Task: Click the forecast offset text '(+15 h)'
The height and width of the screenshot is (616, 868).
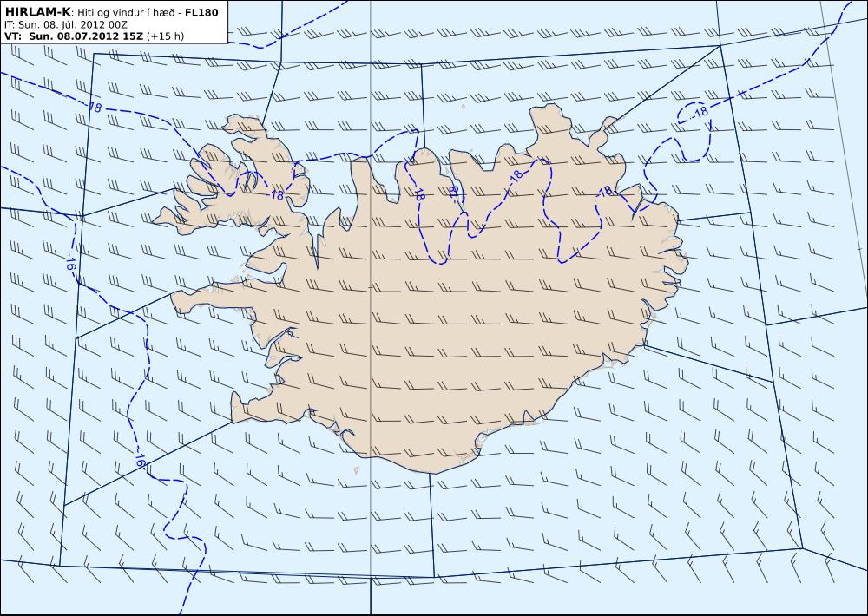Action: [166, 36]
